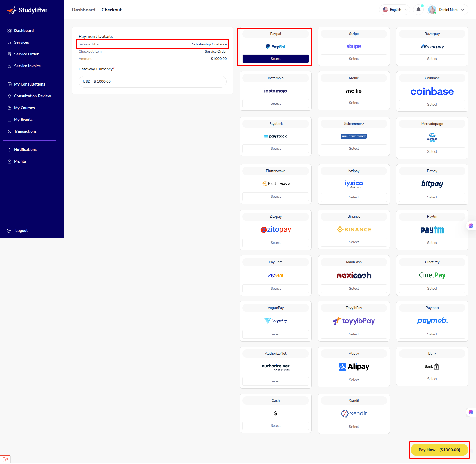Open Dashboard from the sidebar
Screen dimensions: 476x464
coord(24,31)
